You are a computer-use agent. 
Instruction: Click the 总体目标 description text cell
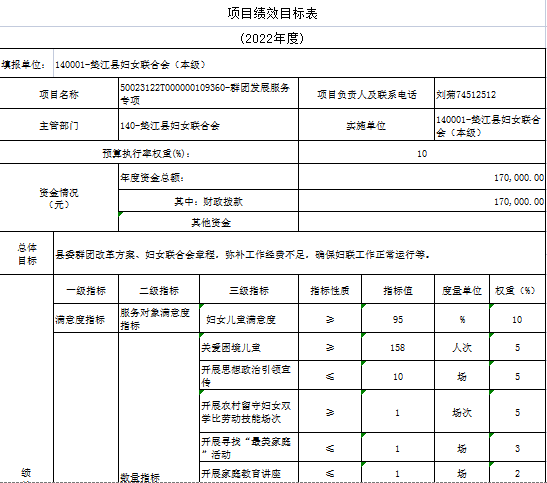[x=299, y=254]
